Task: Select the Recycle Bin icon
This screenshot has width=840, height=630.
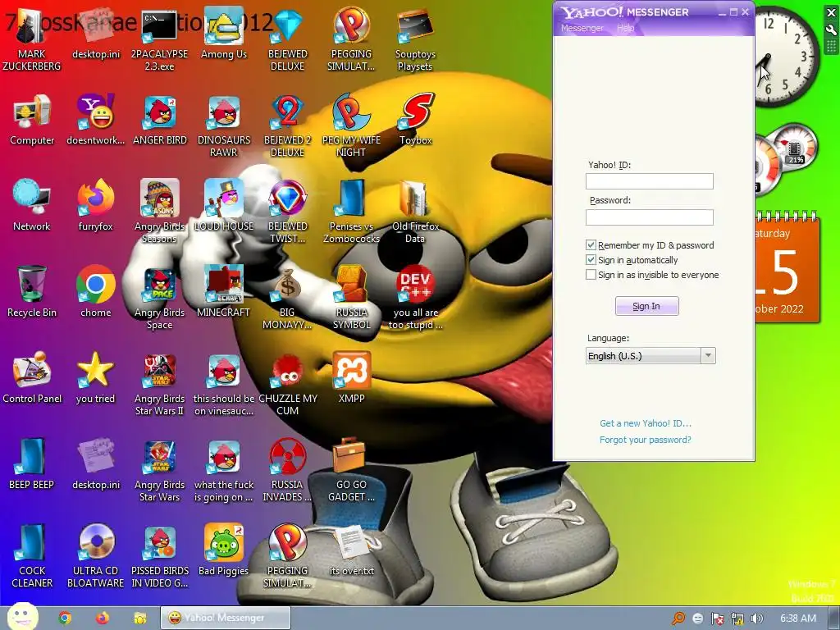Action: click(32, 291)
